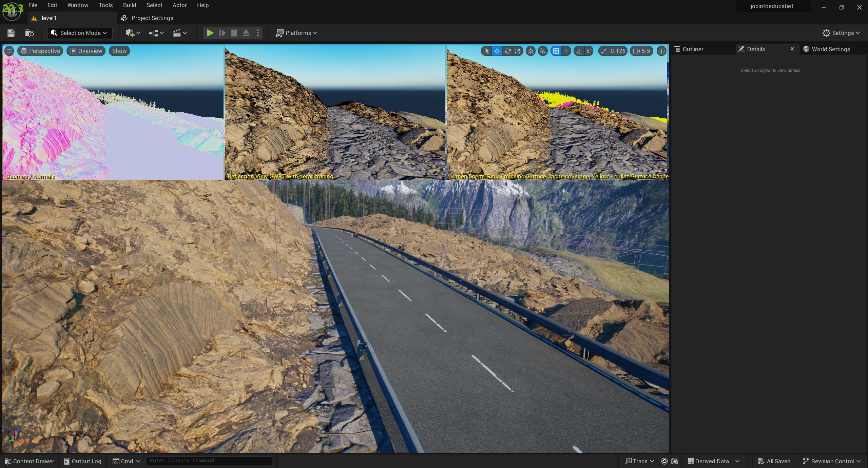Save the current level with disk icon
868x468 pixels.
(11, 33)
